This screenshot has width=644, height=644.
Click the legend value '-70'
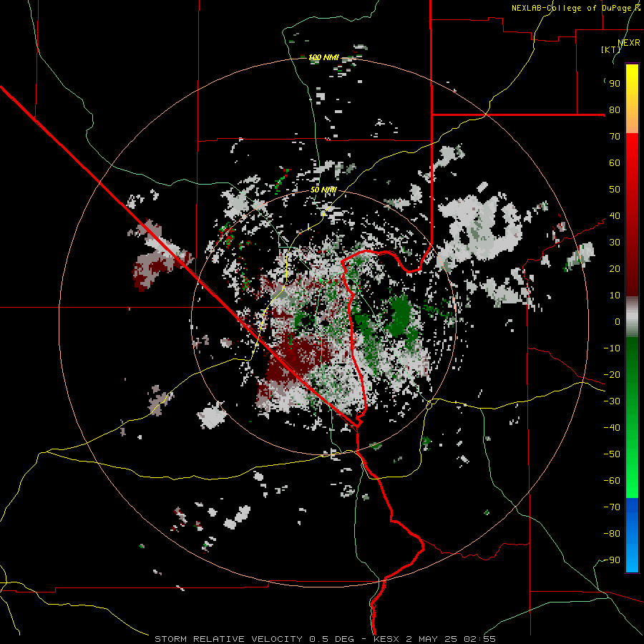click(x=612, y=507)
